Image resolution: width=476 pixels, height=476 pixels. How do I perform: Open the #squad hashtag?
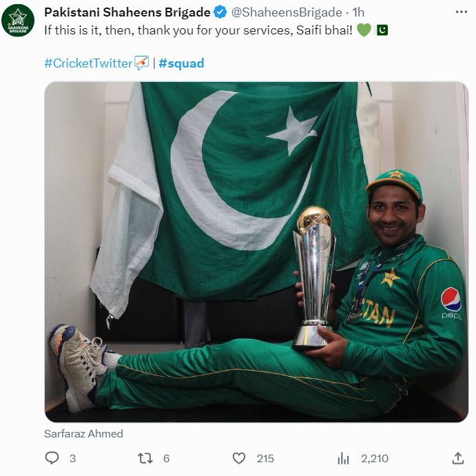click(181, 63)
